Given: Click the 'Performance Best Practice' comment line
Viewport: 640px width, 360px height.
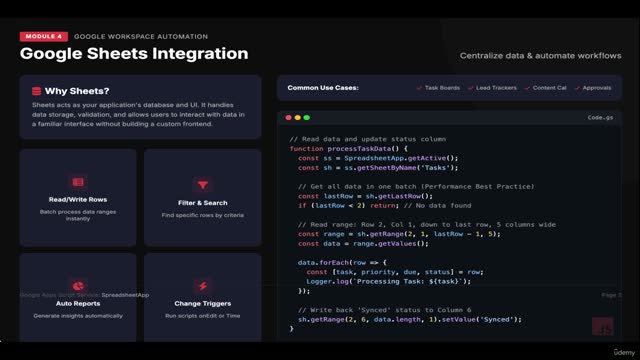Looking at the screenshot, I should [416, 187].
